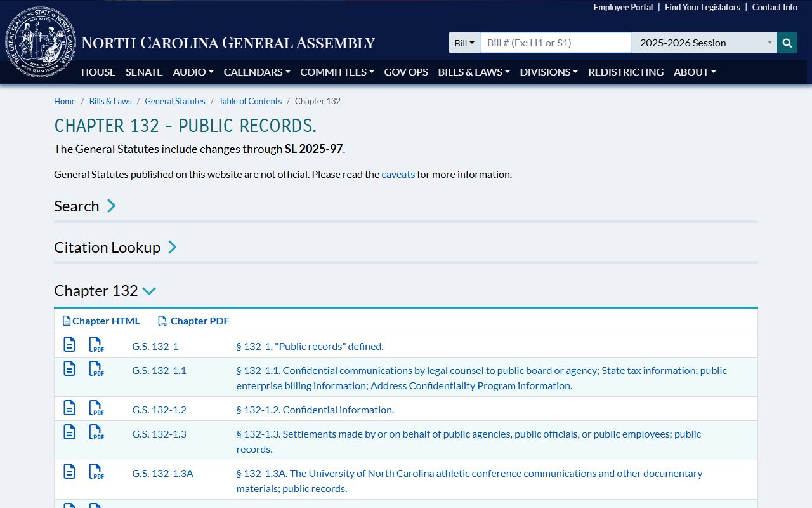The height and width of the screenshot is (508, 812).
Task: Open the DIVISIONS dropdown menu
Action: tap(549, 72)
